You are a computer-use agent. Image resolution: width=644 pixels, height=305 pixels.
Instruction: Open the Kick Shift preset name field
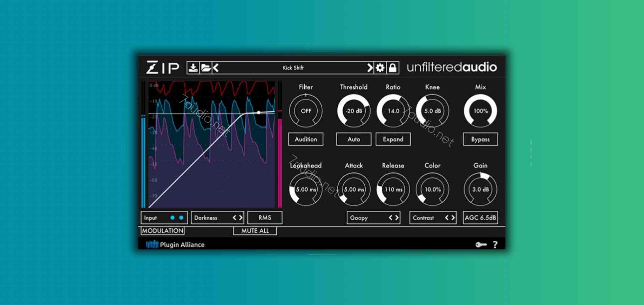click(293, 68)
